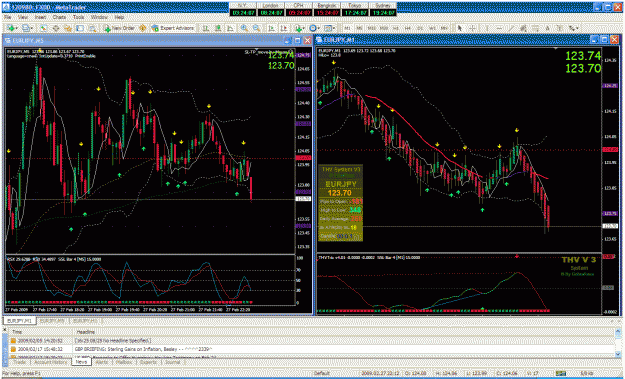Open the Arrows objects dropdown
625x379 pixels.
tap(574, 28)
